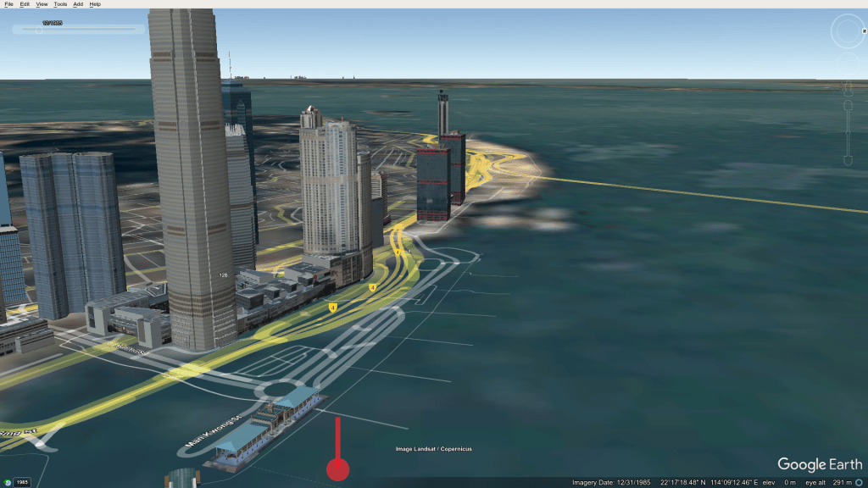The height and width of the screenshot is (488, 868).
Task: Click the streaming status circle in status bar
Action: pyautogui.click(x=859, y=482)
